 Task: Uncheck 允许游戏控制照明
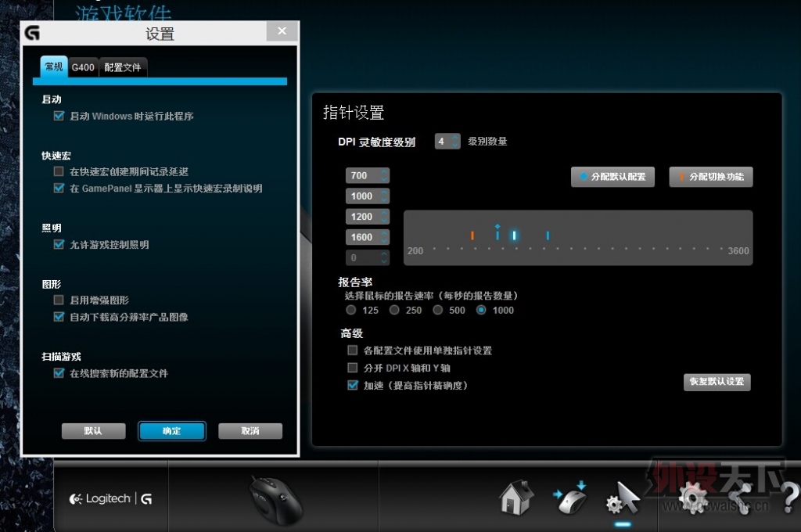point(58,243)
